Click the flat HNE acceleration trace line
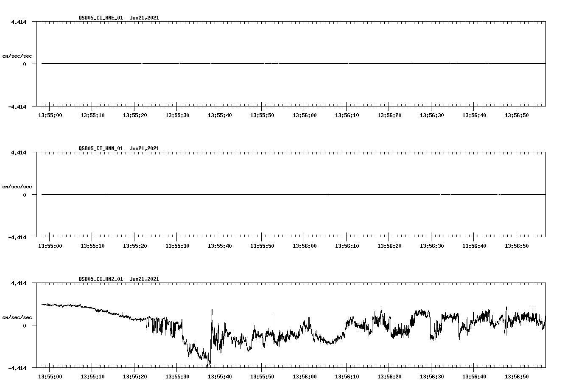The height and width of the screenshot is (392, 576). click(x=294, y=64)
